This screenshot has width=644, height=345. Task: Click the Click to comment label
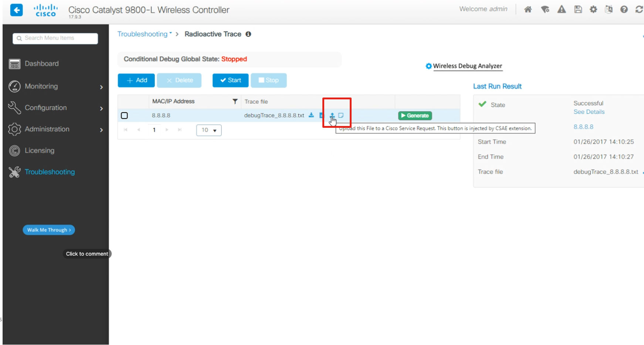point(87,254)
